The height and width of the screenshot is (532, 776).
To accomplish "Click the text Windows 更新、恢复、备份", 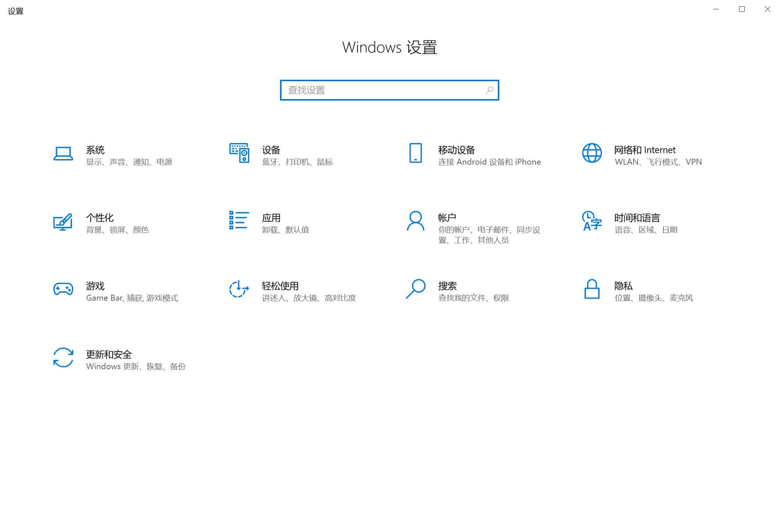I will (136, 367).
